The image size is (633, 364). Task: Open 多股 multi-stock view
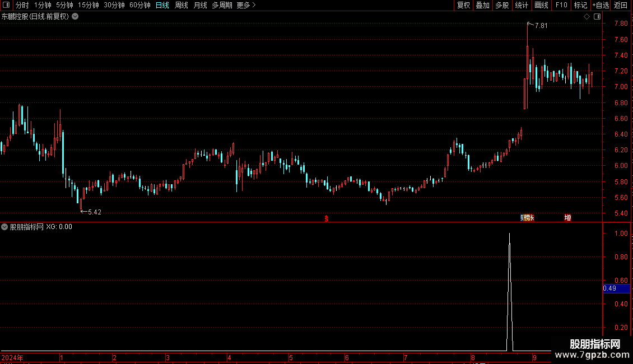click(502, 5)
